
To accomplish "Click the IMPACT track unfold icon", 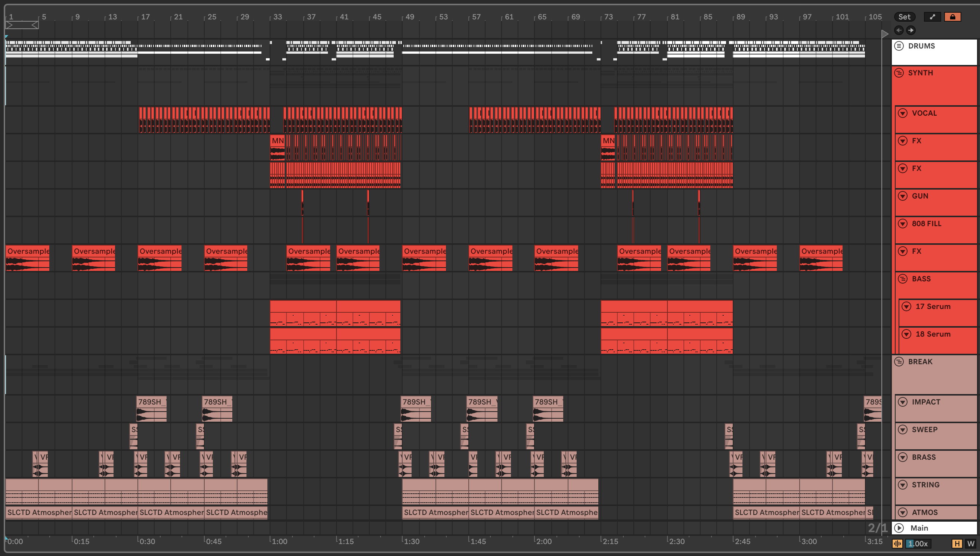I will (903, 402).
